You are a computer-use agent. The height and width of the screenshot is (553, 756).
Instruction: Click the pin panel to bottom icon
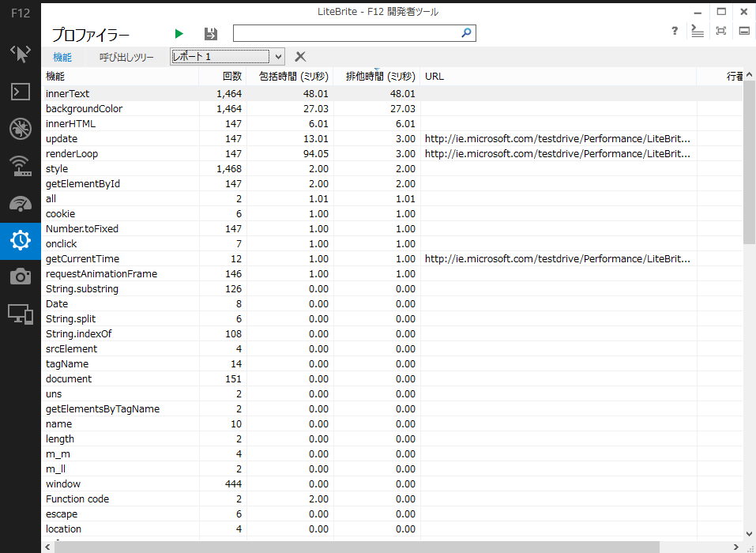point(744,32)
